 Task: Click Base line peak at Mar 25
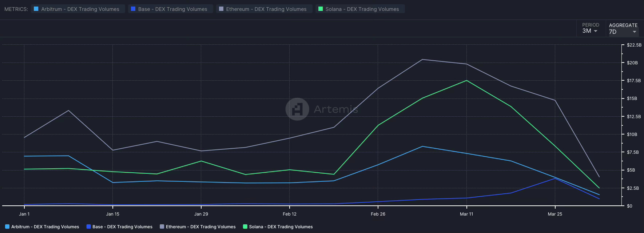pos(555,178)
